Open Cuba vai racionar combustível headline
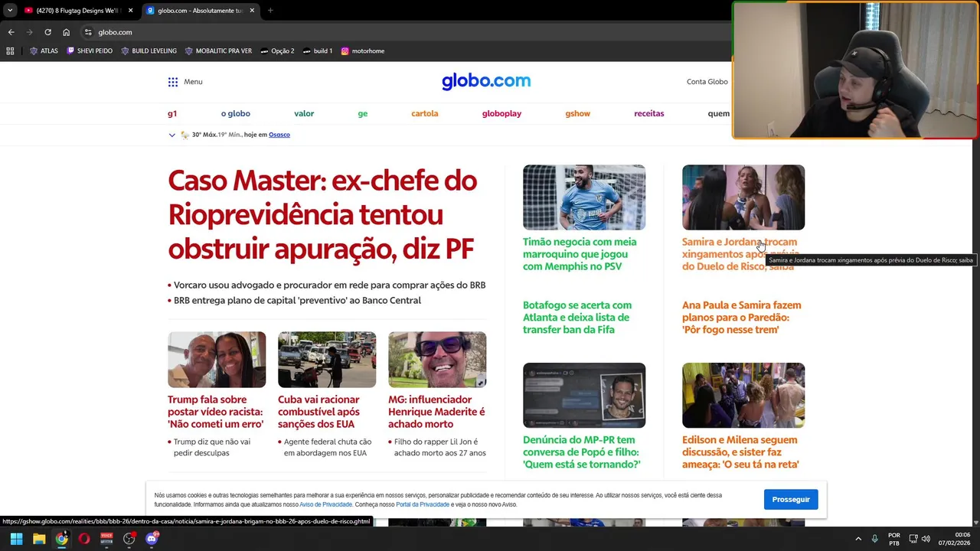This screenshot has height=551, width=980. point(318,412)
